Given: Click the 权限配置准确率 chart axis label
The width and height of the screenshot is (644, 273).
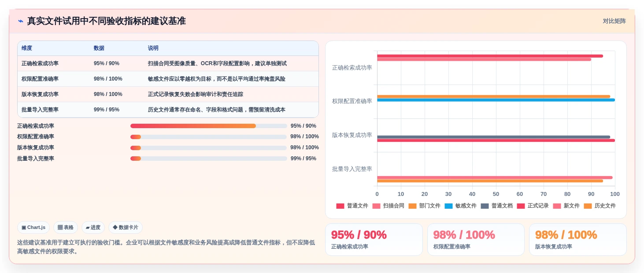Looking at the screenshot, I should 352,101.
